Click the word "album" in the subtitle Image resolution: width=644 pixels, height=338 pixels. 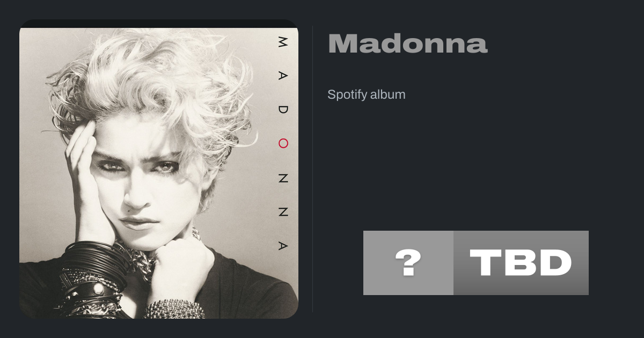388,95
